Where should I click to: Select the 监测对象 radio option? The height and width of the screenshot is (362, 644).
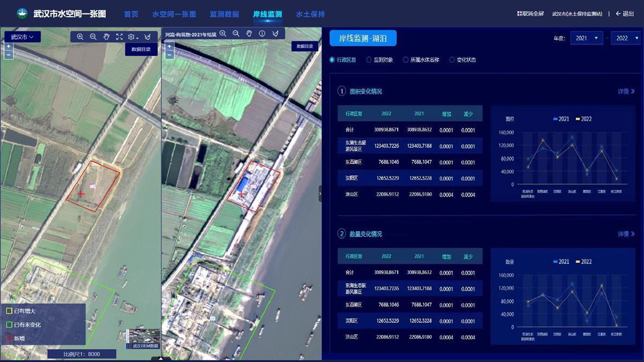point(369,60)
